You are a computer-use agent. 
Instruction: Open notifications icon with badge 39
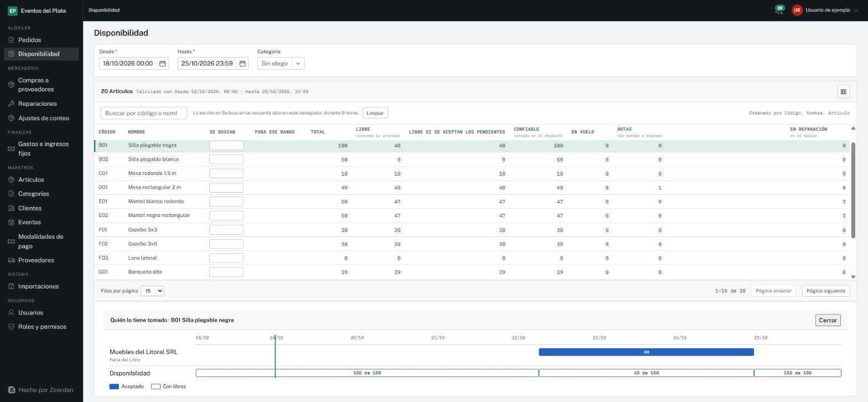[x=779, y=10]
